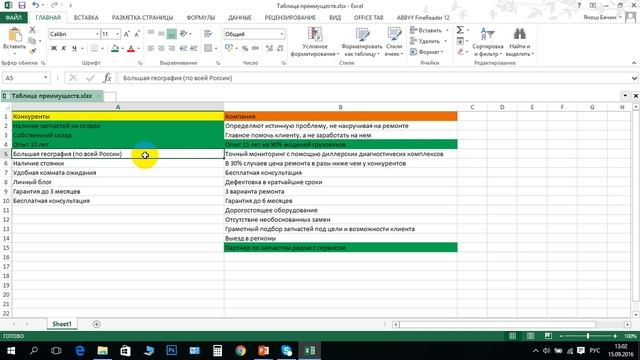Toggle middle vertical alignment
This screenshot has height=360, width=640.
click(162, 34)
